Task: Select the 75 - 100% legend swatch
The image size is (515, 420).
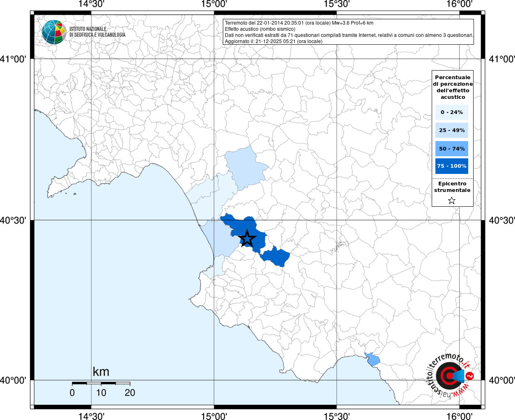Action: pos(451,166)
